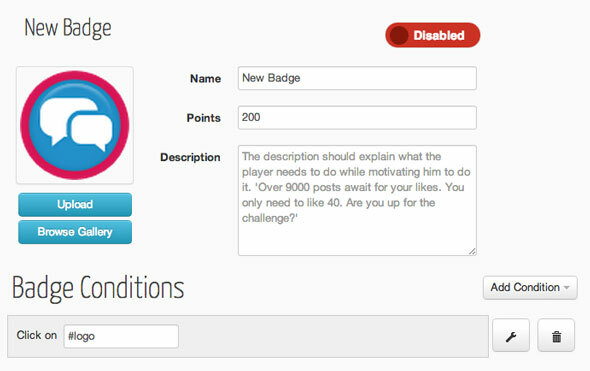Click the dark red knob of the Disabled switch
Screen dimensions: 590x371
399,36
